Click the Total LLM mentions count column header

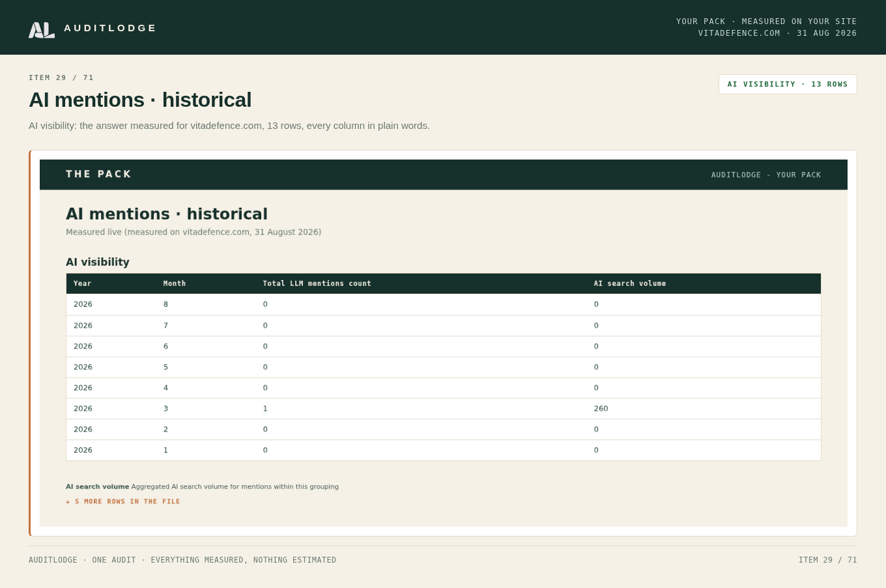click(x=317, y=283)
